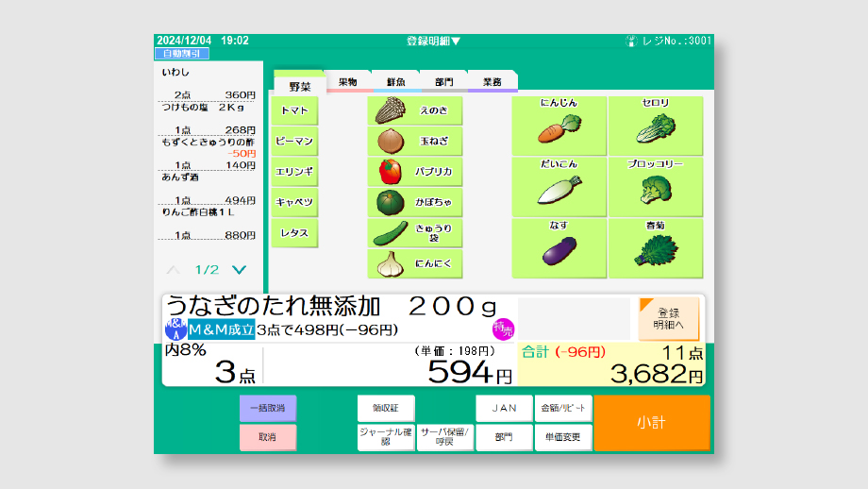
Task: Click the JAN button
Action: coord(505,408)
